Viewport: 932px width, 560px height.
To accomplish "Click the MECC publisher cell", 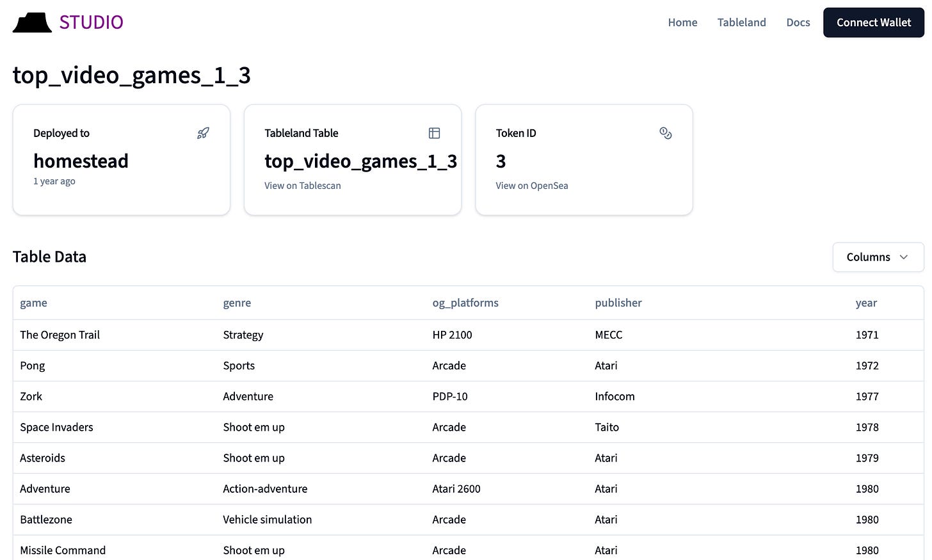I will click(608, 335).
